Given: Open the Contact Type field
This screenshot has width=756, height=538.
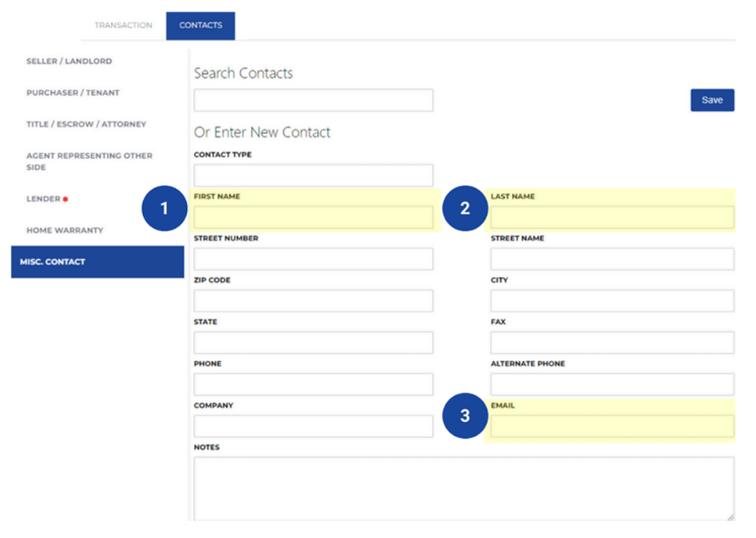Looking at the screenshot, I should click(x=313, y=175).
